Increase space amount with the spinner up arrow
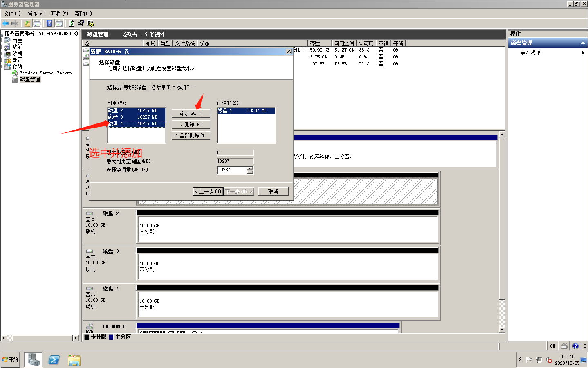Viewport: 588px width, 368px height. pos(250,168)
